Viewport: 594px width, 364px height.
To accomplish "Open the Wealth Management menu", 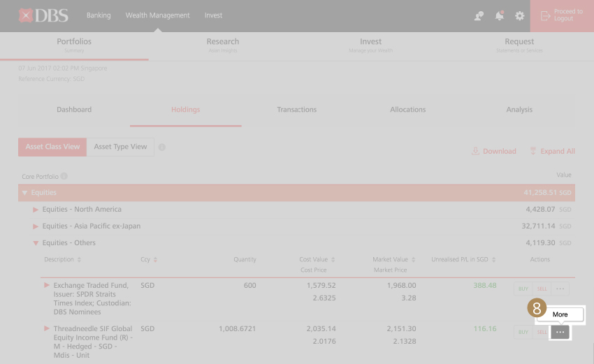I will [x=158, y=15].
